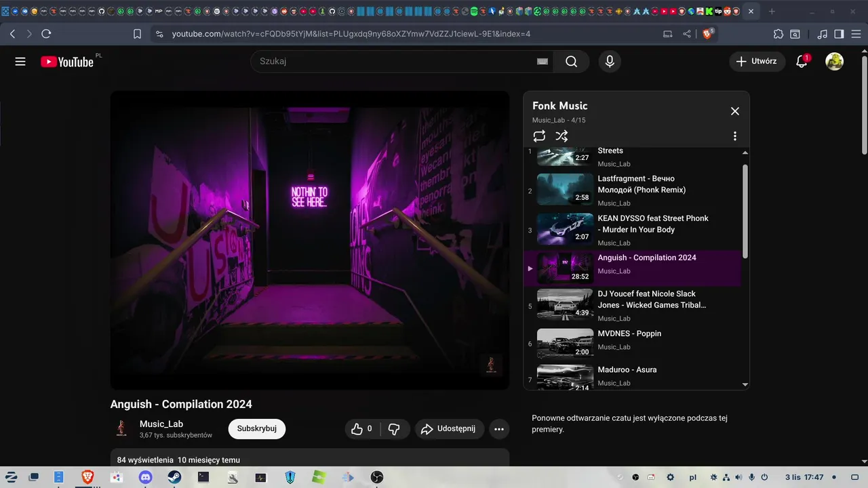Play MVDNES - Poppin from the playlist
Screen dimensions: 868x488
(x=632, y=344)
